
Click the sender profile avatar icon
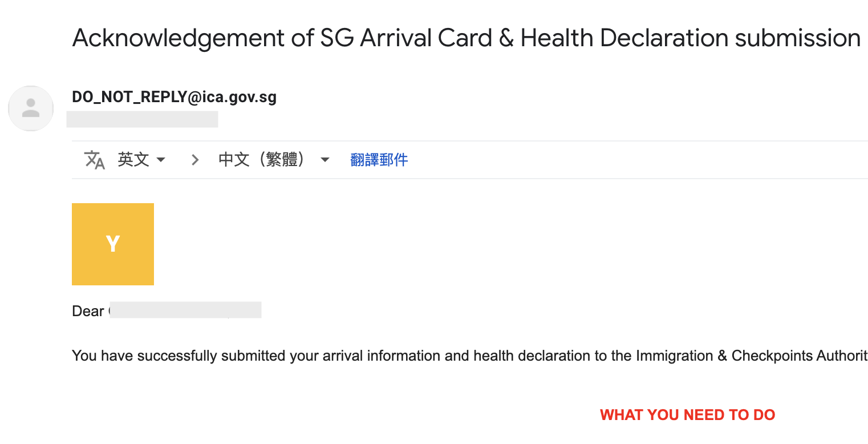[x=31, y=108]
